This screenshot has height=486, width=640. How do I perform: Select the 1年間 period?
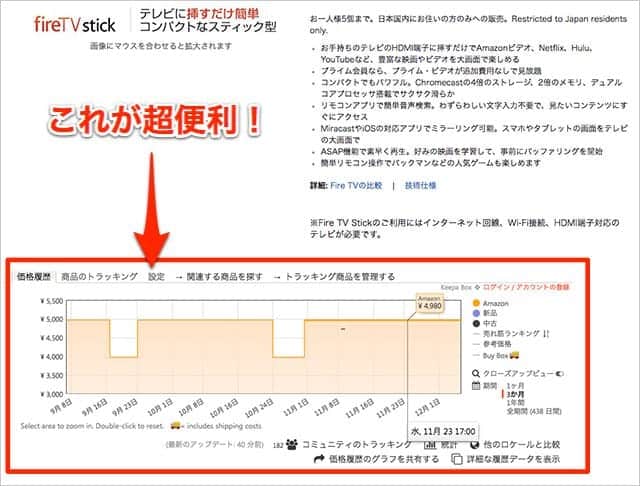515,403
